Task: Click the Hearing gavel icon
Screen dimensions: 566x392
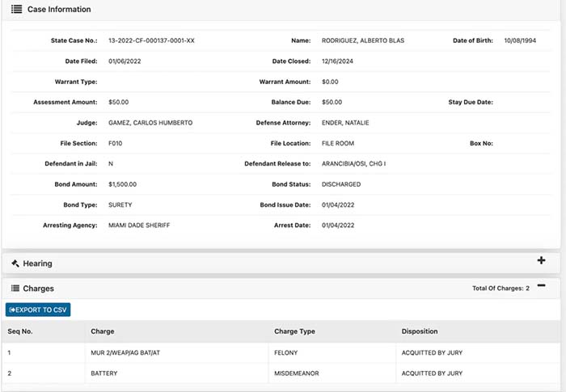Action: [15, 263]
